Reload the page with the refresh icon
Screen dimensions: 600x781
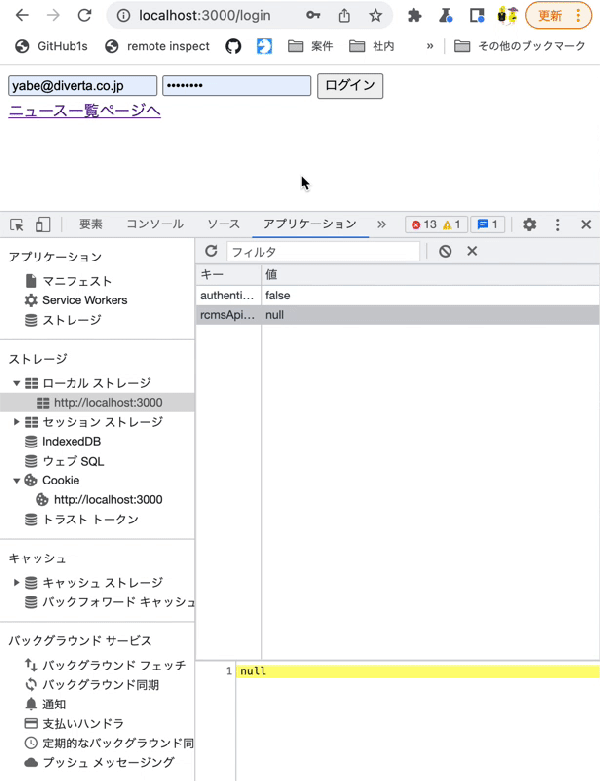click(x=84, y=16)
